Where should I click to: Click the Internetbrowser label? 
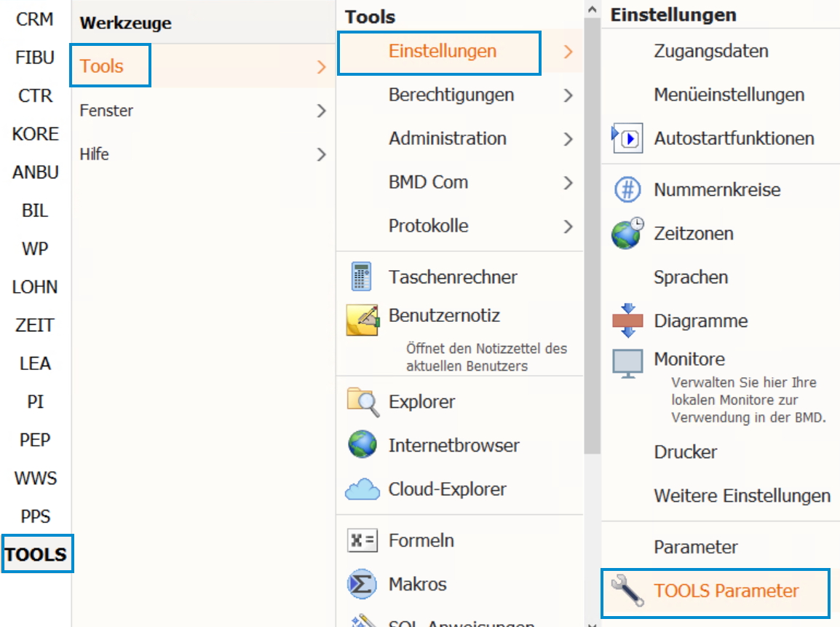453,446
